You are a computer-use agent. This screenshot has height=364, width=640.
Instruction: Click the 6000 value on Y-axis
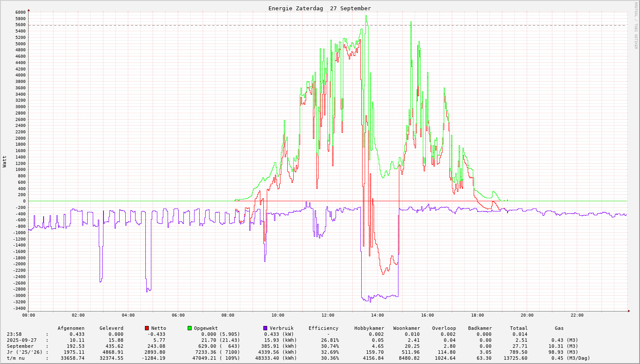(x=21, y=12)
